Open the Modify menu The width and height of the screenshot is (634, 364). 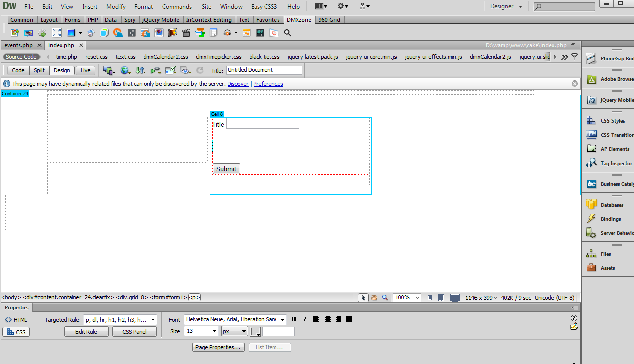point(116,7)
